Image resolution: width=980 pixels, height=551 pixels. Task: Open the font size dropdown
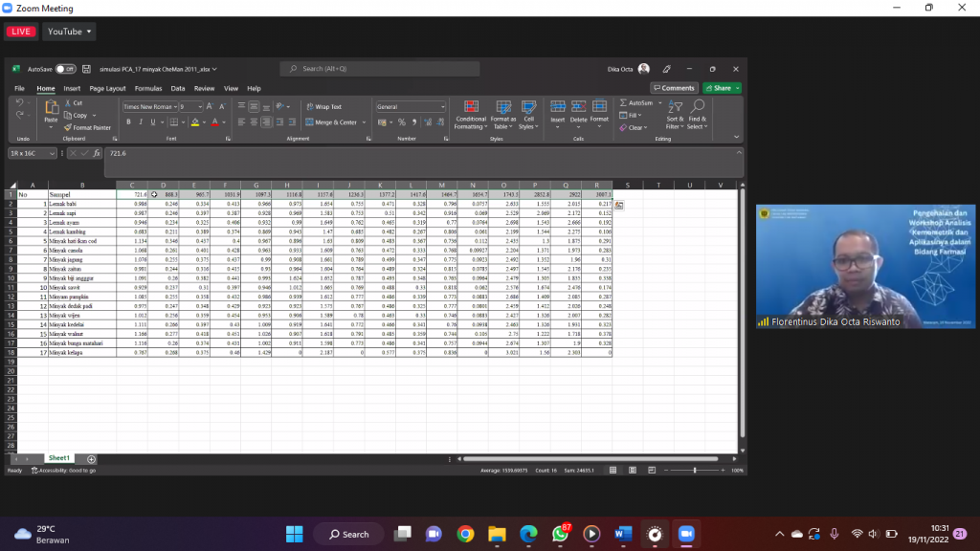tap(200, 107)
